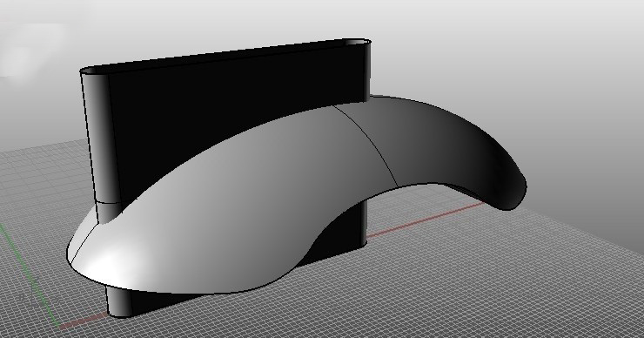Click the white glare spot in the top-left corner
Viewport: 644px width, 338px height.
point(29,50)
